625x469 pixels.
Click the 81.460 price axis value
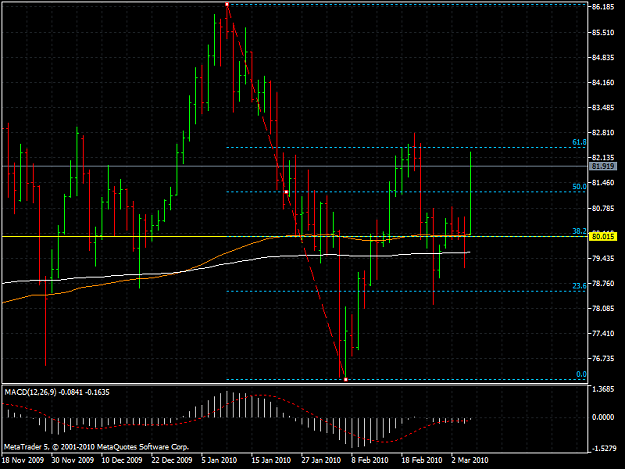(x=603, y=183)
